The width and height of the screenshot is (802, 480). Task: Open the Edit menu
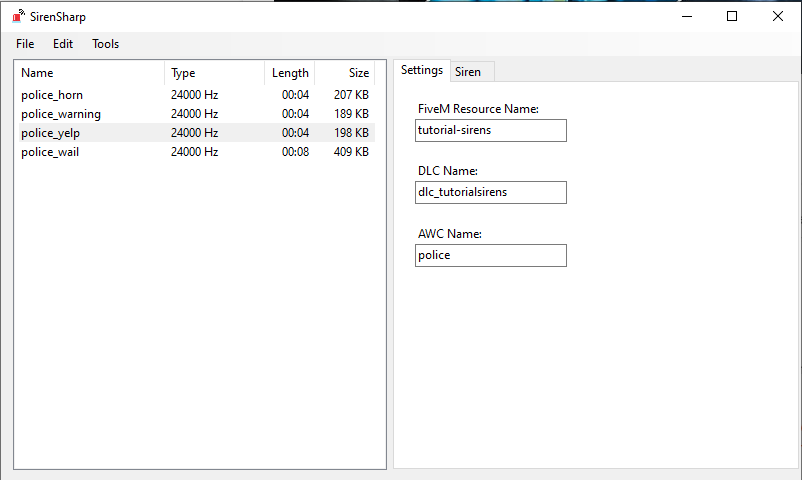tap(63, 44)
